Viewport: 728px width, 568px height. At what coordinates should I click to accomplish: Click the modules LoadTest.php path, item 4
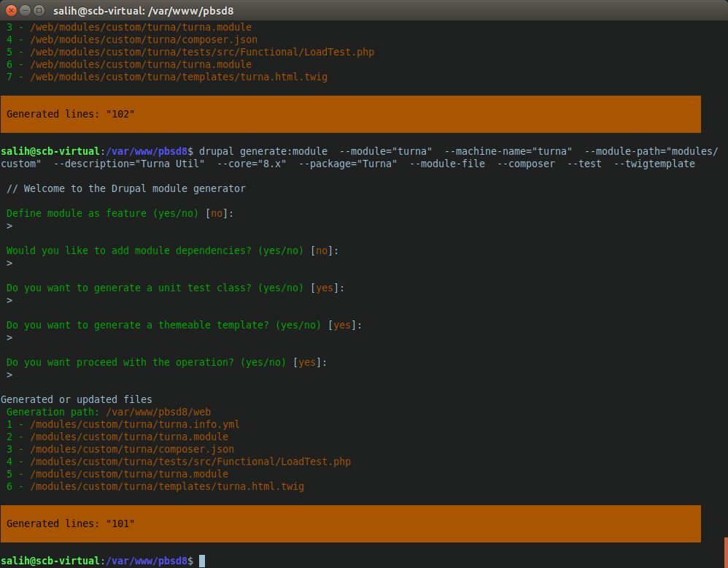179,461
